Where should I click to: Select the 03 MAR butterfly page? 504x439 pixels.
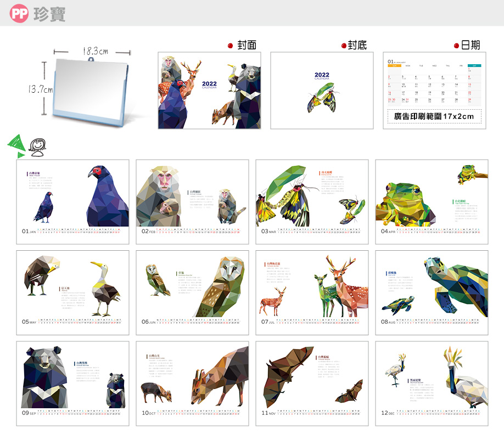point(312,202)
